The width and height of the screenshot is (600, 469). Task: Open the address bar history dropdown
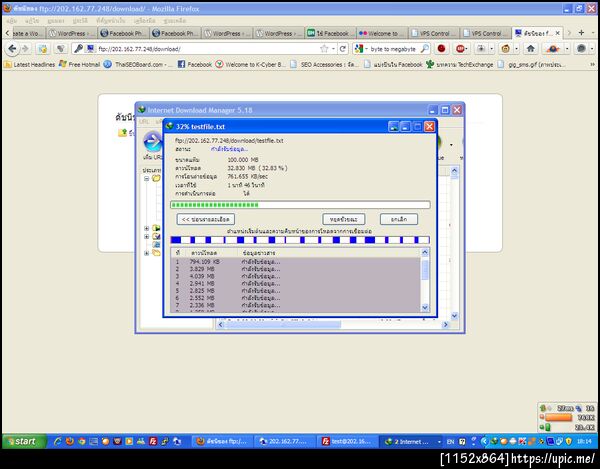[333, 49]
